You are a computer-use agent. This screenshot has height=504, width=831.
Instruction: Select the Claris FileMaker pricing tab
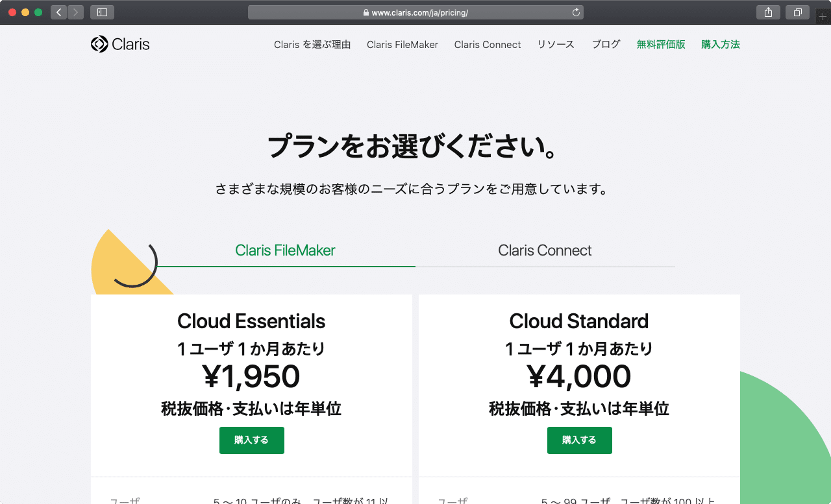point(285,250)
